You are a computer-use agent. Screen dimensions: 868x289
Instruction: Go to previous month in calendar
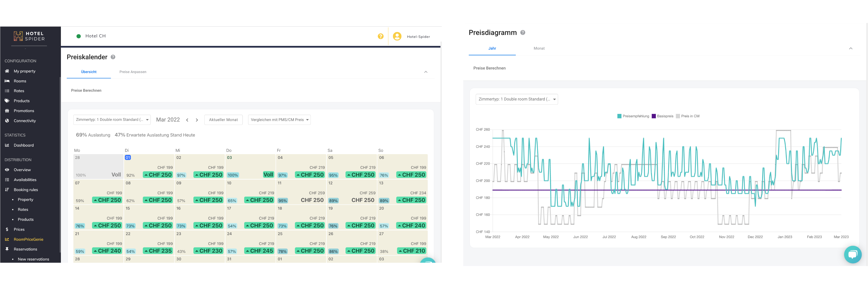tap(187, 120)
